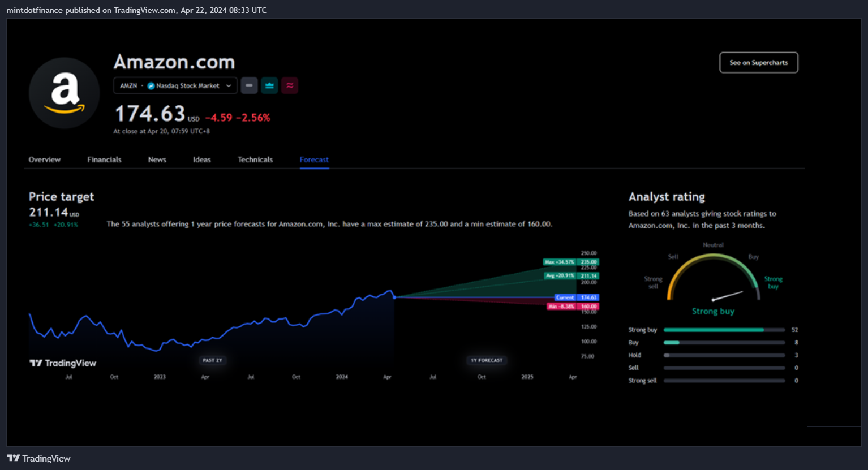Click the footer TradingView logo below the snapshot
The width and height of the screenshot is (868, 470).
pos(38,458)
